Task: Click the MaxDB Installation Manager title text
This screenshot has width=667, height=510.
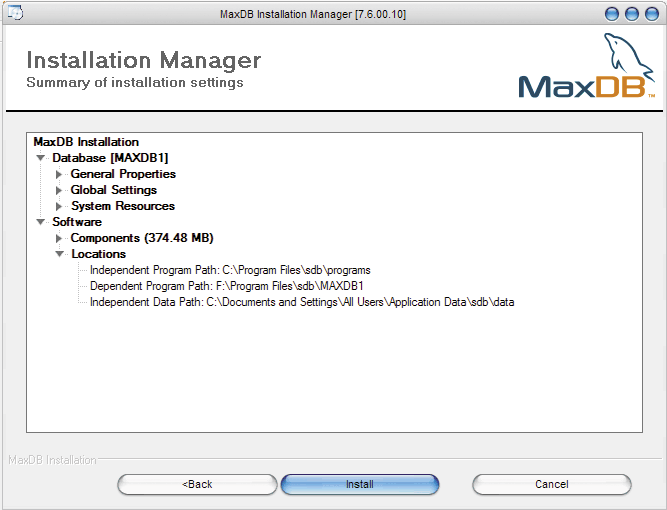Action: 313,14
